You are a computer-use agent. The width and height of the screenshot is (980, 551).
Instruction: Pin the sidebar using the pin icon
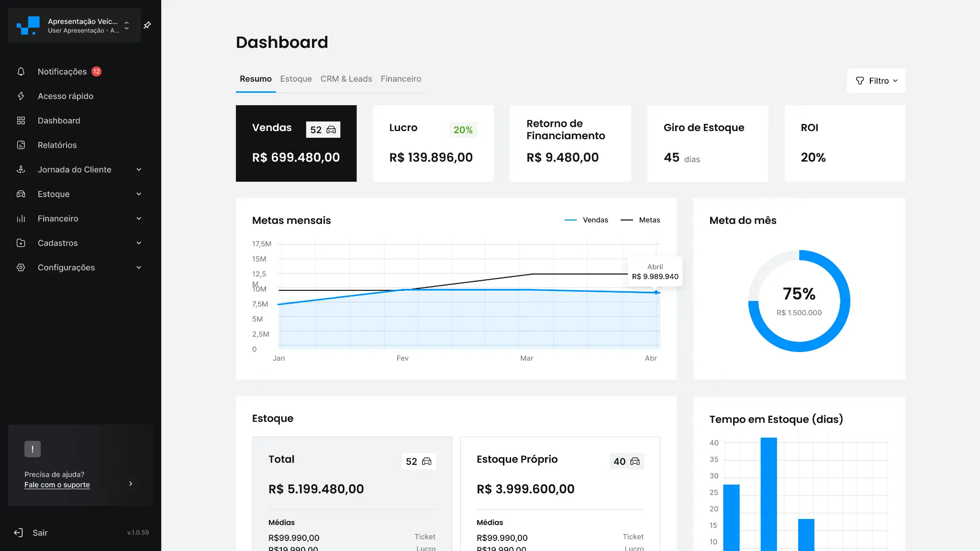click(147, 25)
